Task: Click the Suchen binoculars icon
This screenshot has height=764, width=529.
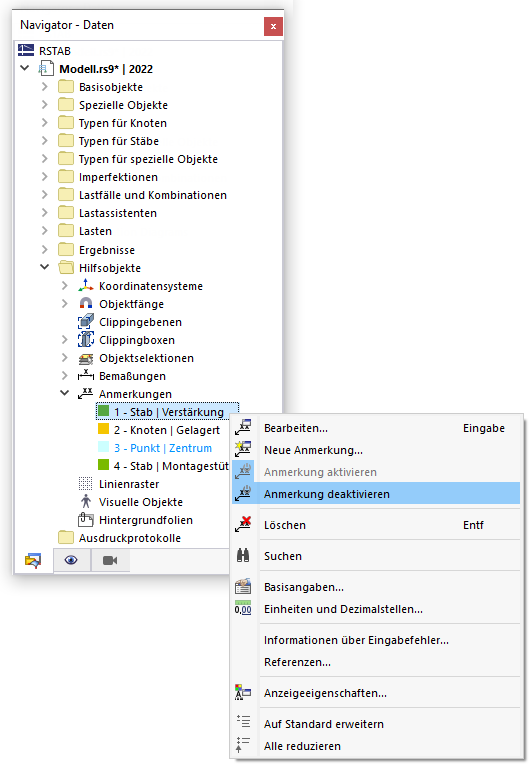Action: pos(243,555)
